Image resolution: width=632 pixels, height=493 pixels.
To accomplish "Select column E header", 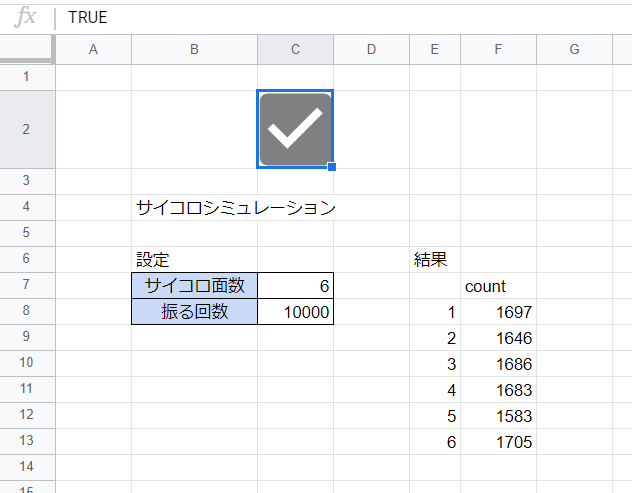I will (435, 50).
